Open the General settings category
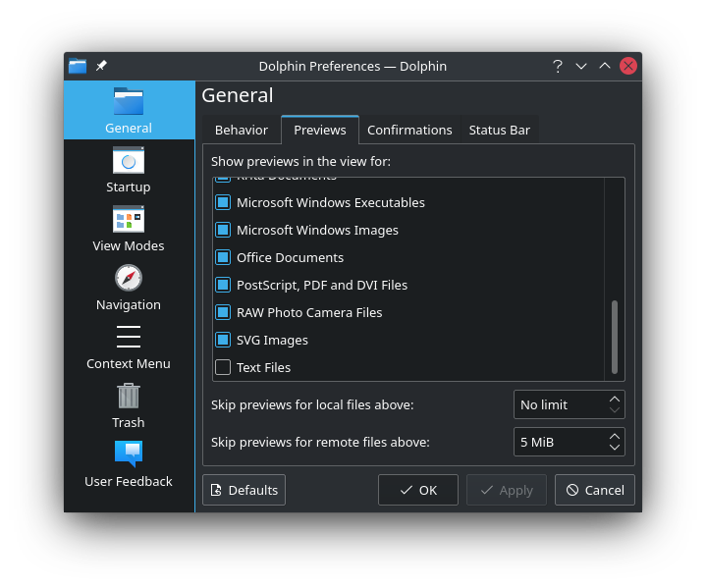 pyautogui.click(x=129, y=110)
